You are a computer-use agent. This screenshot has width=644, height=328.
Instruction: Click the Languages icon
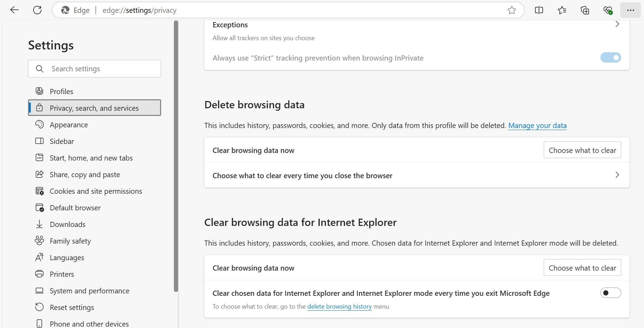point(39,257)
